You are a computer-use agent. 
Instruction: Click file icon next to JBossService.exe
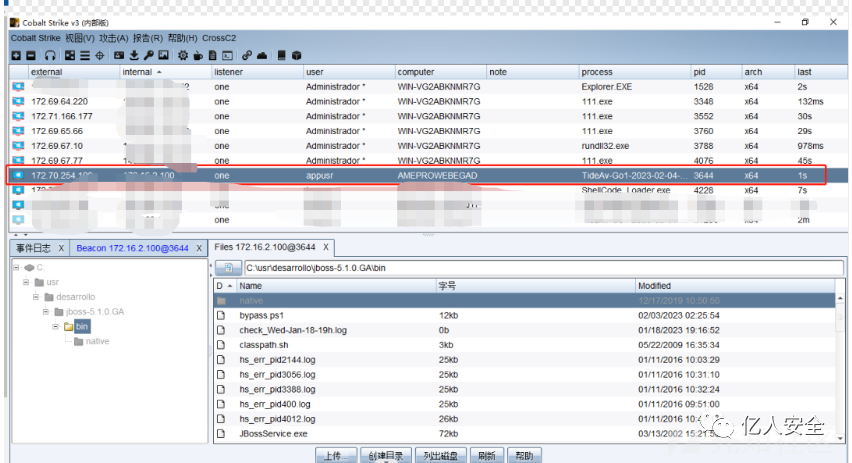[x=221, y=434]
